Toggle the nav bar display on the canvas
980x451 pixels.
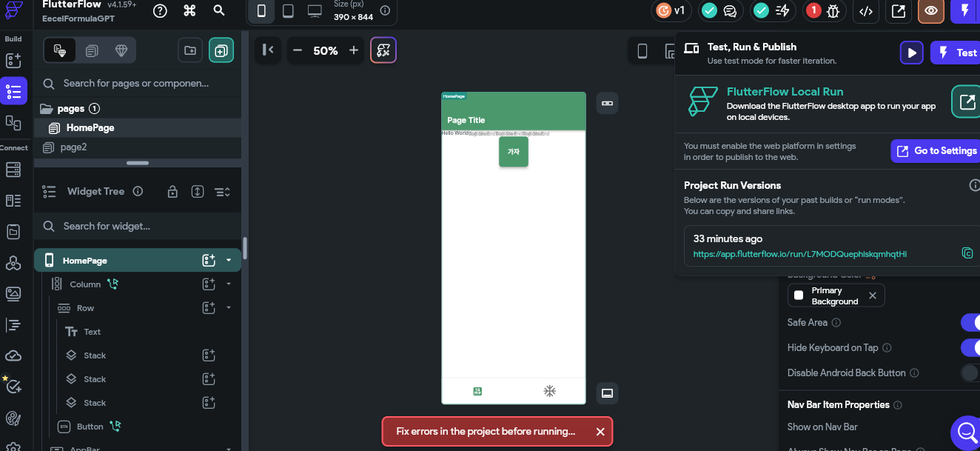tap(607, 393)
